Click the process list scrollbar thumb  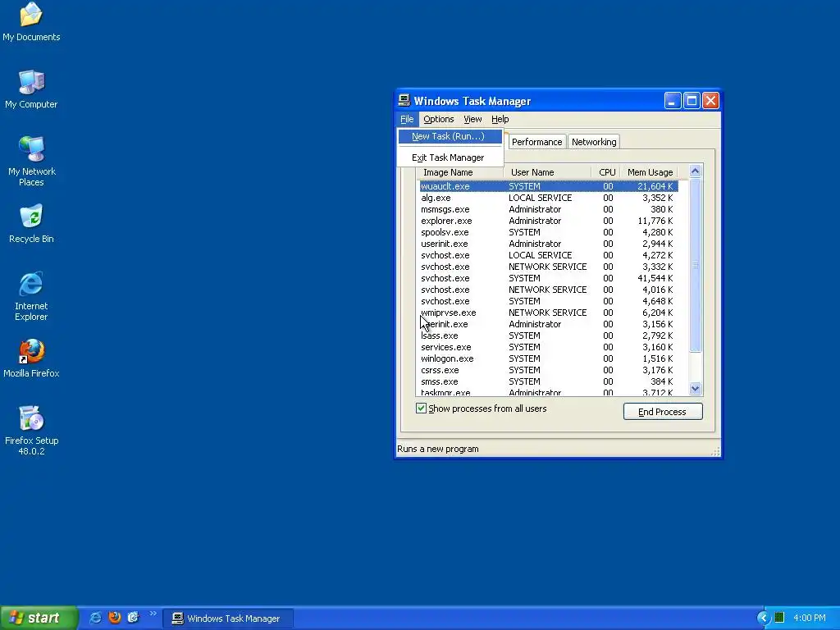coord(696,265)
